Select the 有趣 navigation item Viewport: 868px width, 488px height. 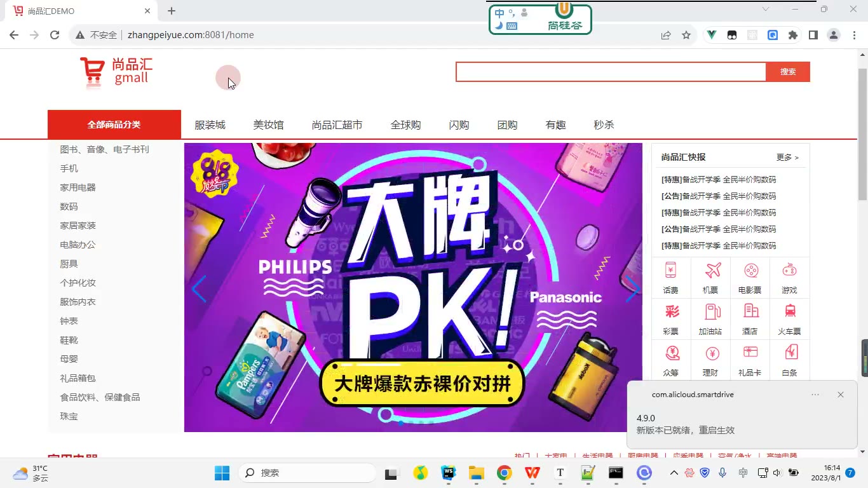tap(556, 125)
